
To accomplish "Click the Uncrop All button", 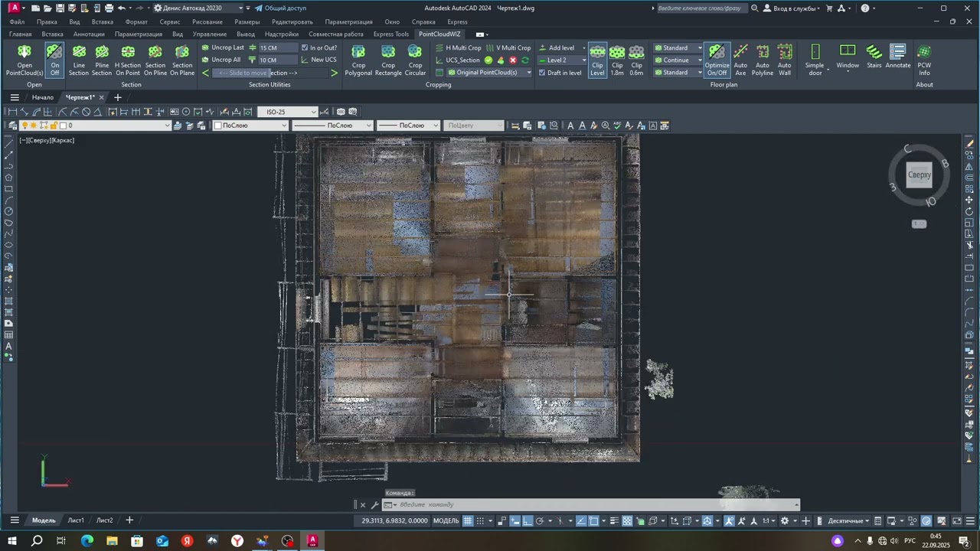I will [x=220, y=60].
